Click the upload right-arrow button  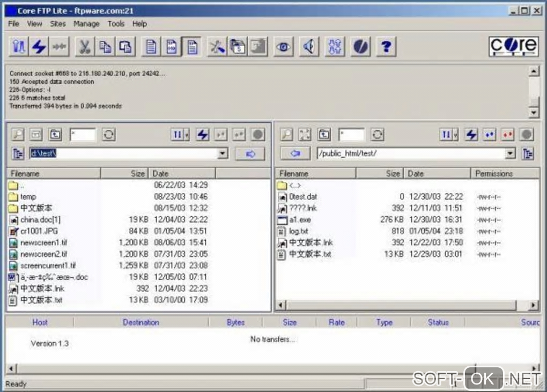[250, 153]
